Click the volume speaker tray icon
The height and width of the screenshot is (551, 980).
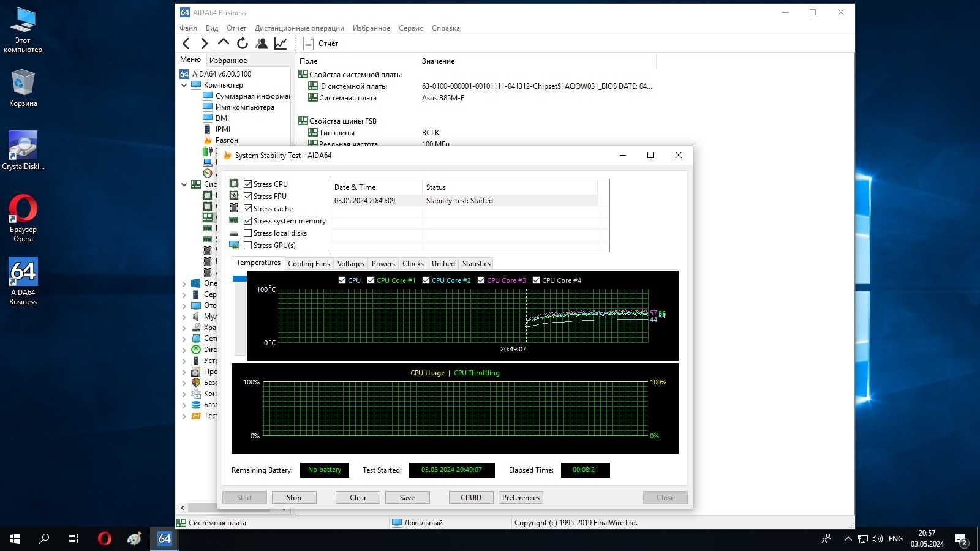(878, 539)
